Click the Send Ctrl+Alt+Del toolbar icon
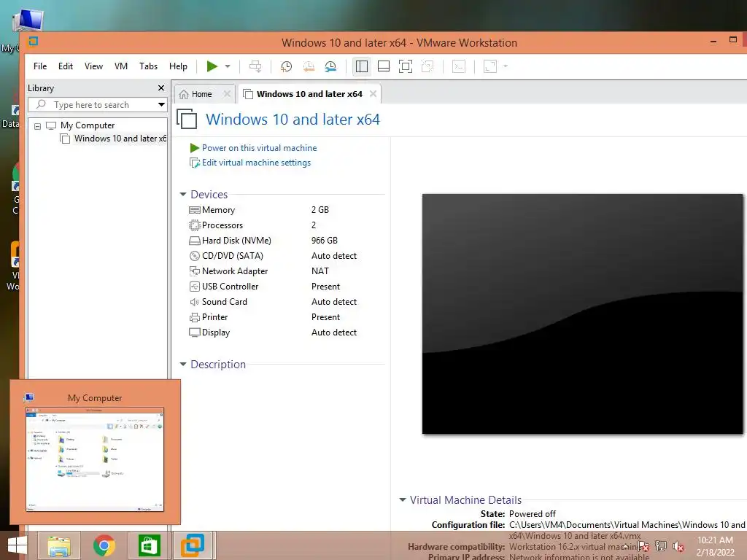 (x=255, y=66)
